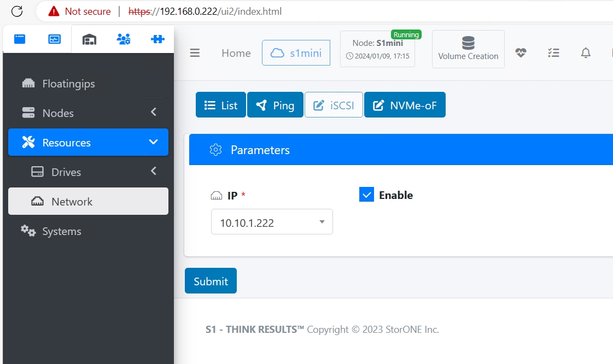Click the Node S1mini status card
The image size is (613, 364).
tap(377, 49)
